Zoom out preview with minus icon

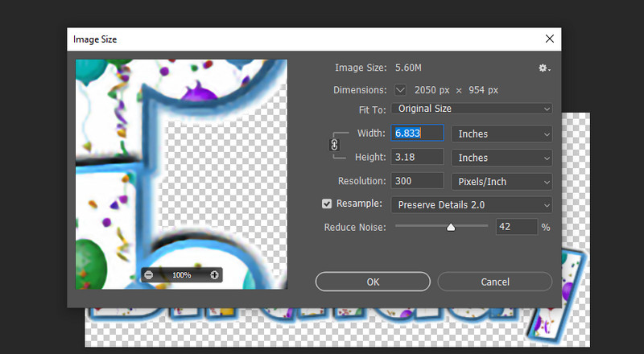[148, 275]
